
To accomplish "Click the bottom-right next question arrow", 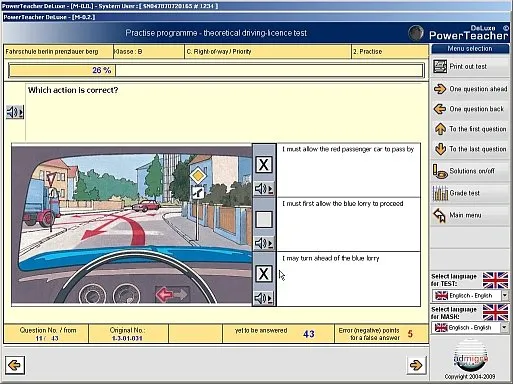I will tap(416, 365).
